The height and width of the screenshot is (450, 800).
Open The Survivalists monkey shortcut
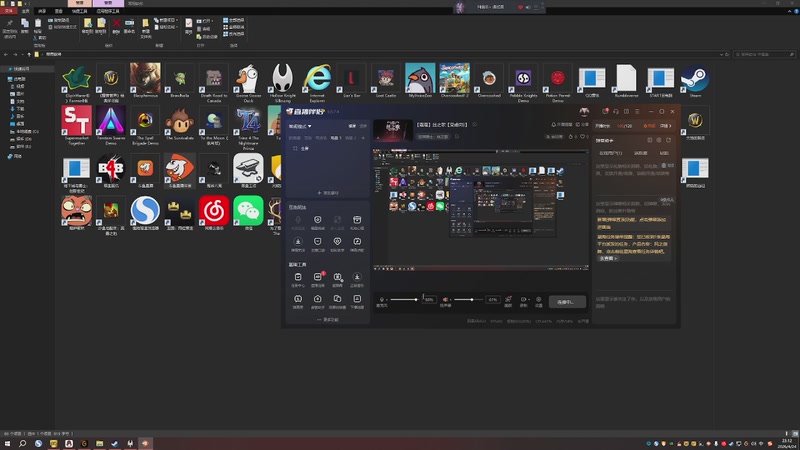click(180, 123)
